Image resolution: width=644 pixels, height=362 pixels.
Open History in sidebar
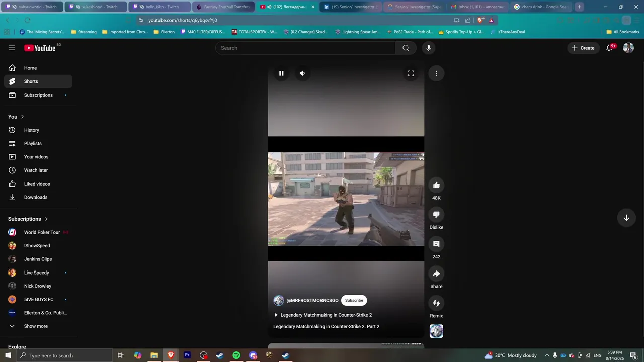coord(38,130)
